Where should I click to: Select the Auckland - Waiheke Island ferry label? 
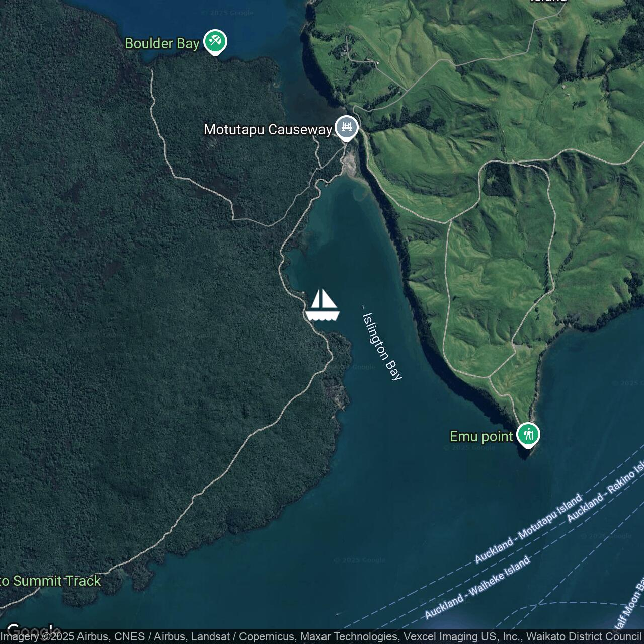point(477,587)
